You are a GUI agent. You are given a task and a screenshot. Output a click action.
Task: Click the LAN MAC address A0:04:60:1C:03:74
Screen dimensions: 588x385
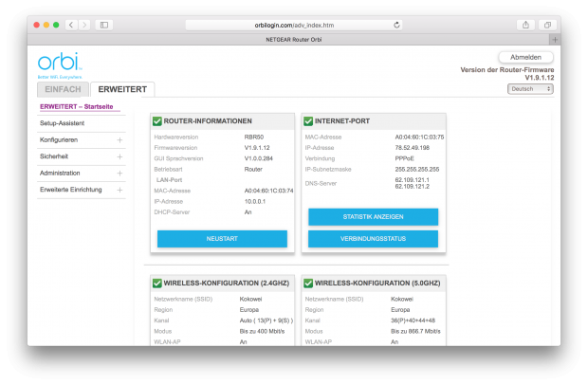point(269,191)
